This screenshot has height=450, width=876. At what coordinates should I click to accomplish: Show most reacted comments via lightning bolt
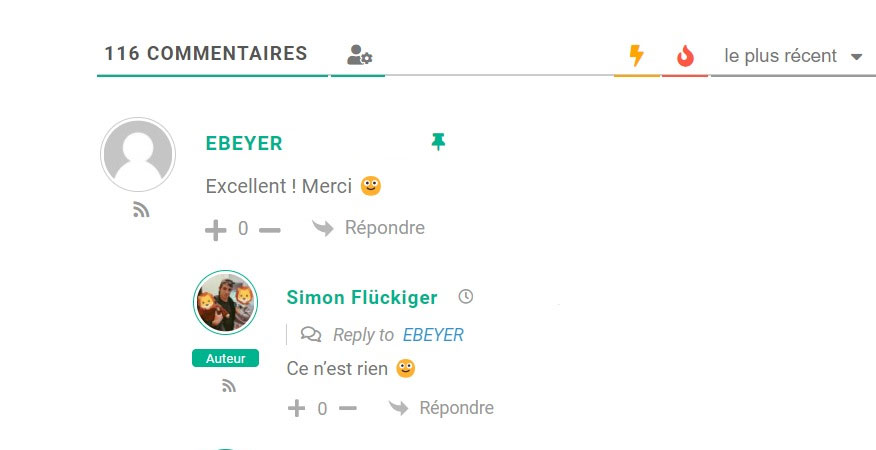636,55
